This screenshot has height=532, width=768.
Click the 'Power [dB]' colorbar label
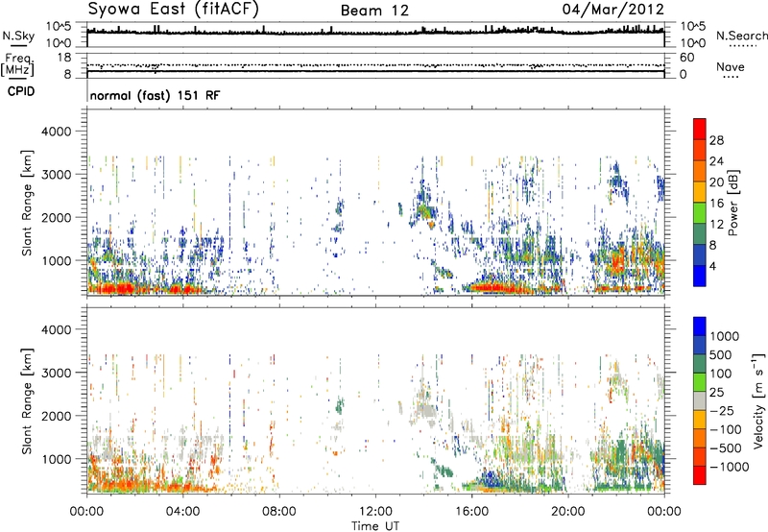pos(733,203)
